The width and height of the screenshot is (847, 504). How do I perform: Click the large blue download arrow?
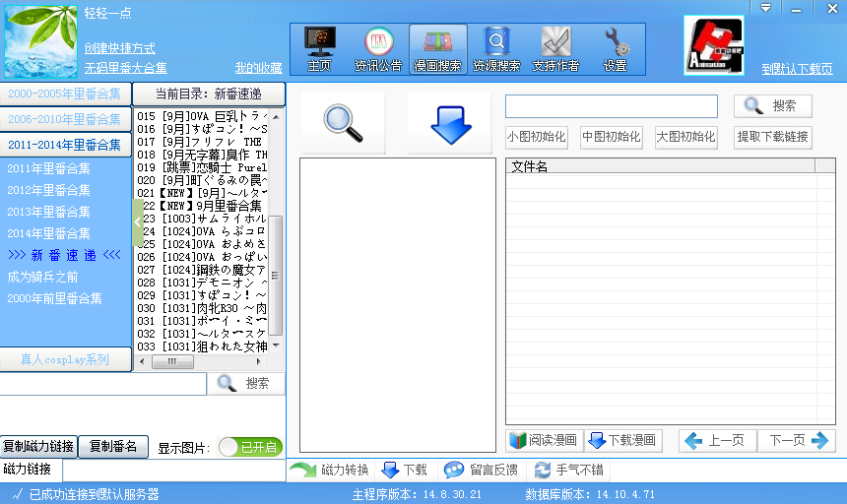[x=450, y=124]
